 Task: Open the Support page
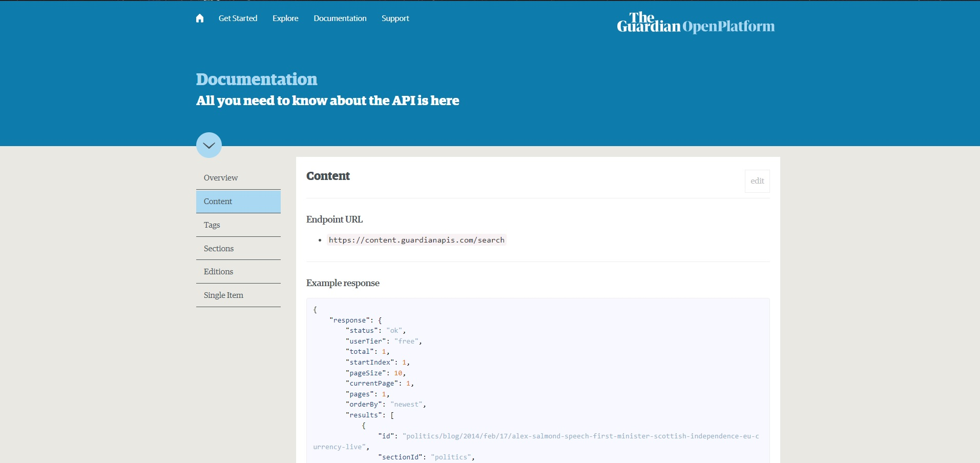coord(395,18)
